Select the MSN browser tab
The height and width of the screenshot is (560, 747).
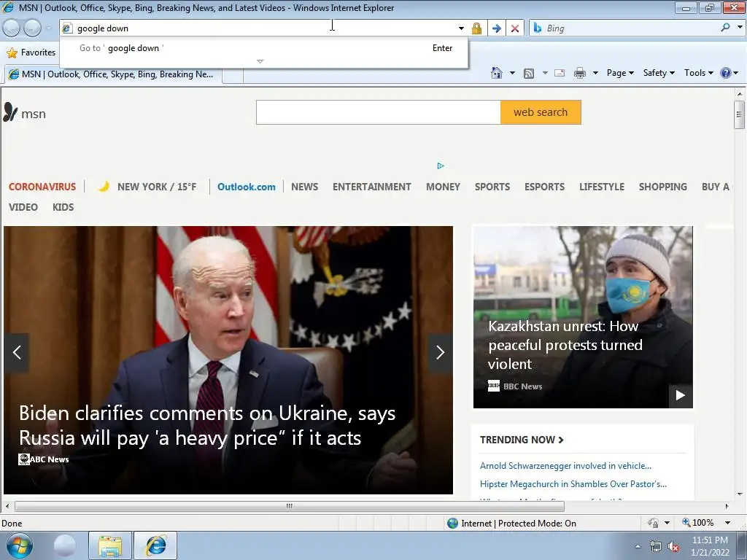tap(113, 74)
